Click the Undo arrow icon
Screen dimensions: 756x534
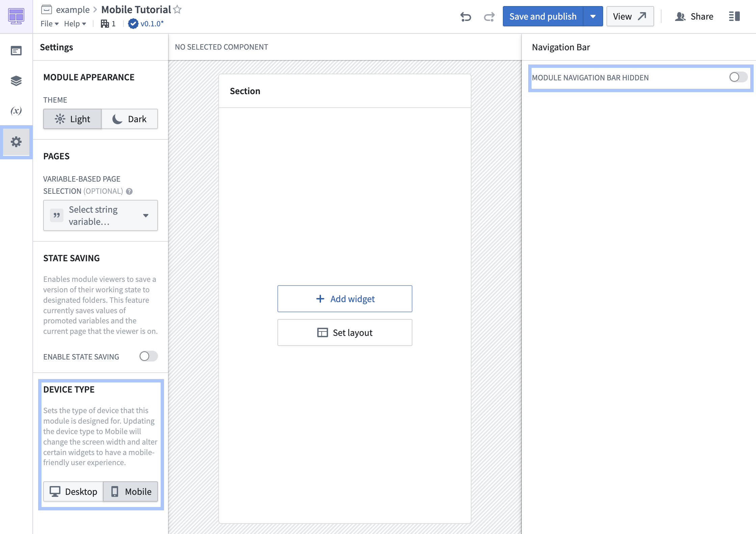click(x=466, y=17)
